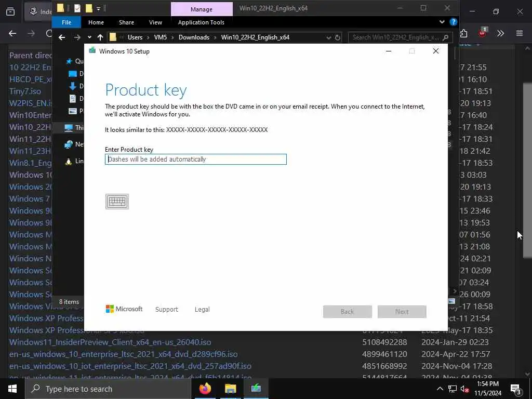The height and width of the screenshot is (399, 532).
Task: Go forward in File Explorer
Action: coord(77,37)
